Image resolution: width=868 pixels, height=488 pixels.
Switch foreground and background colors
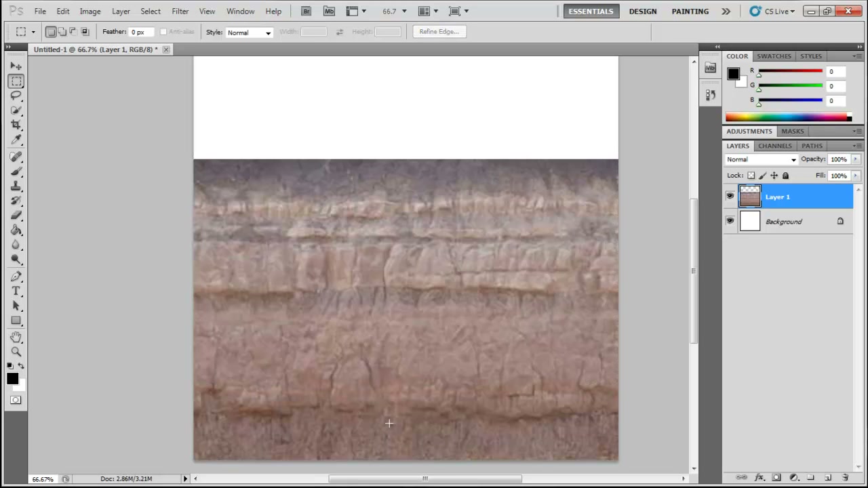[x=21, y=367]
